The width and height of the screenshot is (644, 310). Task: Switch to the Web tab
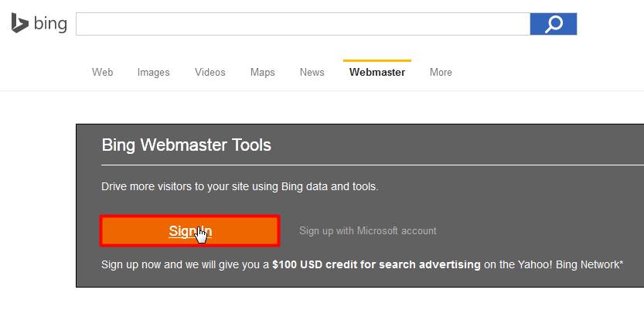(x=102, y=72)
